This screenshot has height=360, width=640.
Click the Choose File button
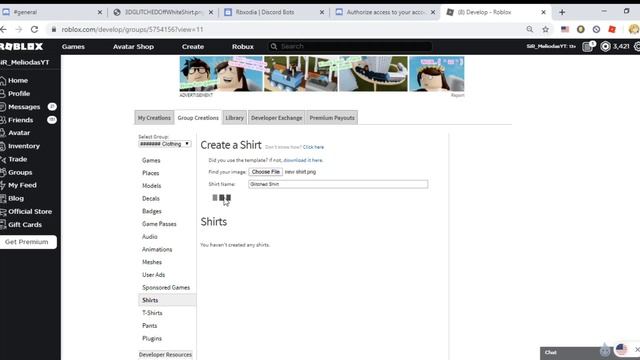[266, 172]
